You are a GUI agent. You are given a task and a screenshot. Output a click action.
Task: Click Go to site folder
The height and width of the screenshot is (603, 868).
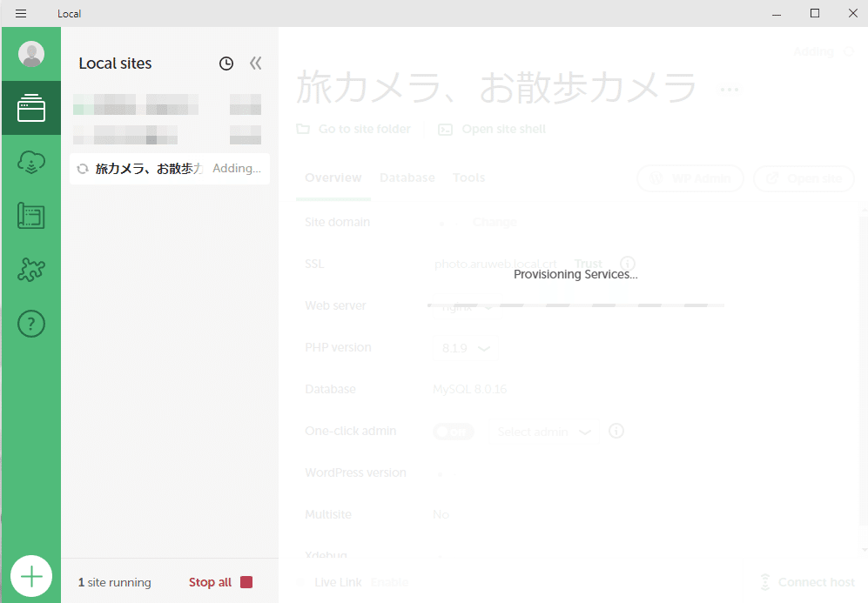pos(354,129)
